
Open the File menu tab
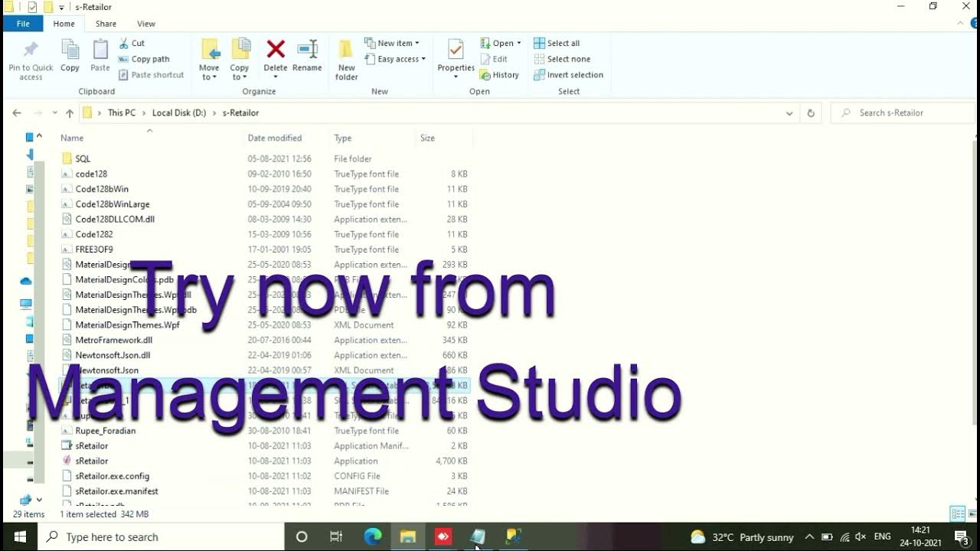click(23, 24)
